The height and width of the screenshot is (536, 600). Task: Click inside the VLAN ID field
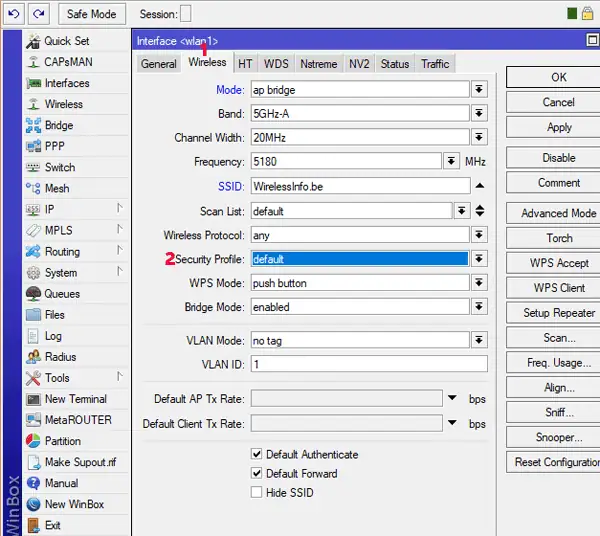(x=369, y=364)
